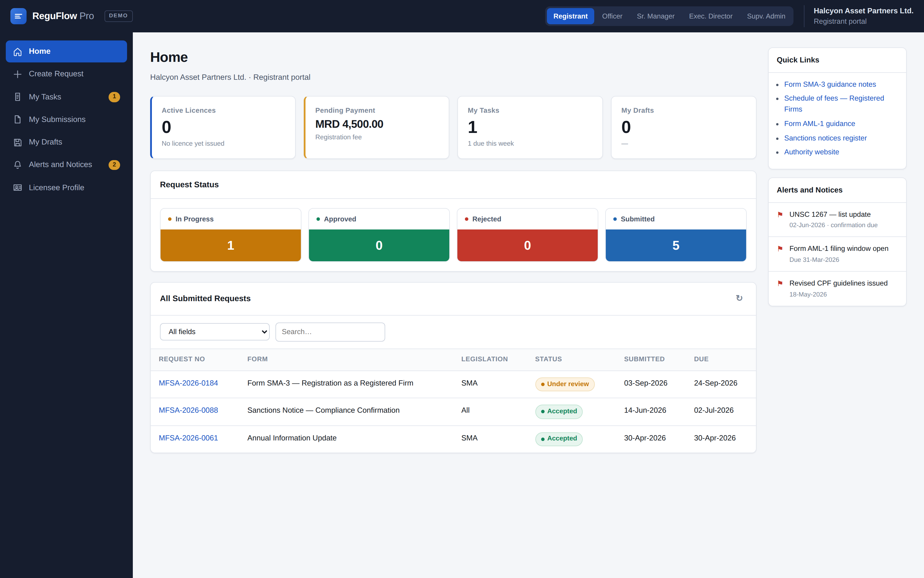Click the red Rejected count tile

tap(527, 245)
